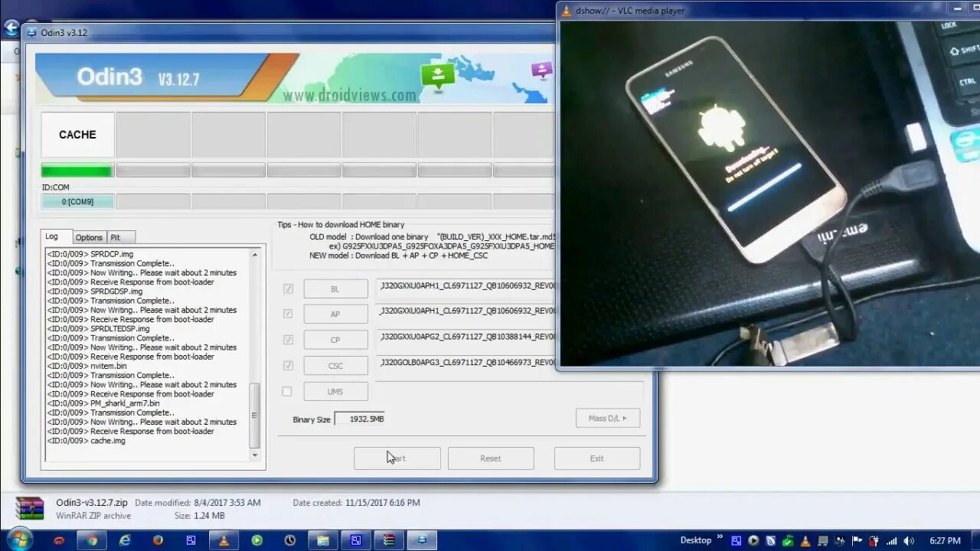Switch to the Odin3 taskbar button
980x551 pixels.
click(421, 540)
